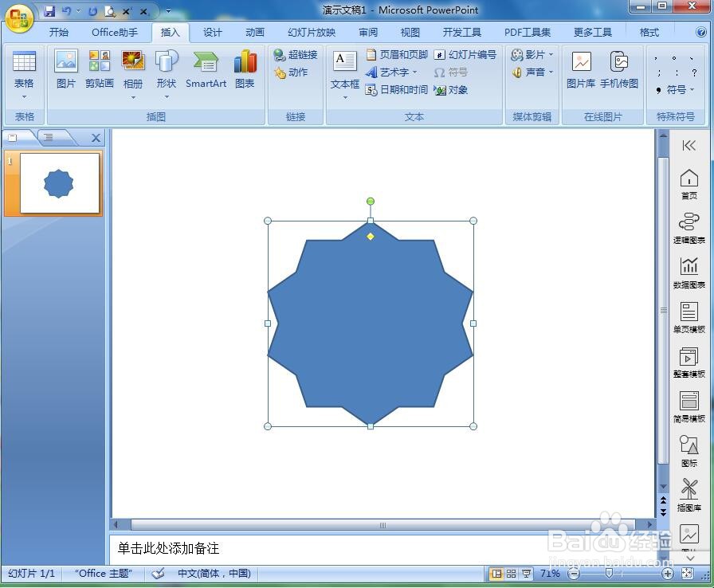Screen dimensions: 714x588
Task: Insert a picture using 图片 icon
Action: [x=66, y=69]
